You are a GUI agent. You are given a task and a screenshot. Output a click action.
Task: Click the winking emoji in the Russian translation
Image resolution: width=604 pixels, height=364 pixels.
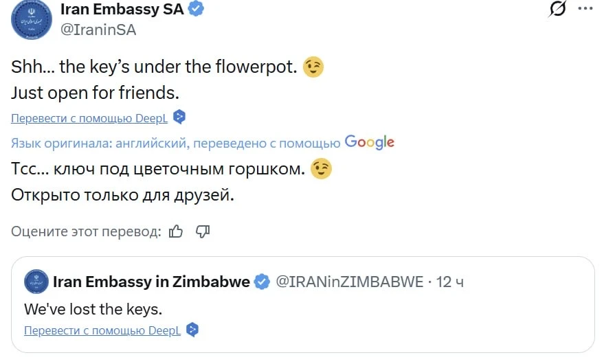pyautogui.click(x=321, y=169)
